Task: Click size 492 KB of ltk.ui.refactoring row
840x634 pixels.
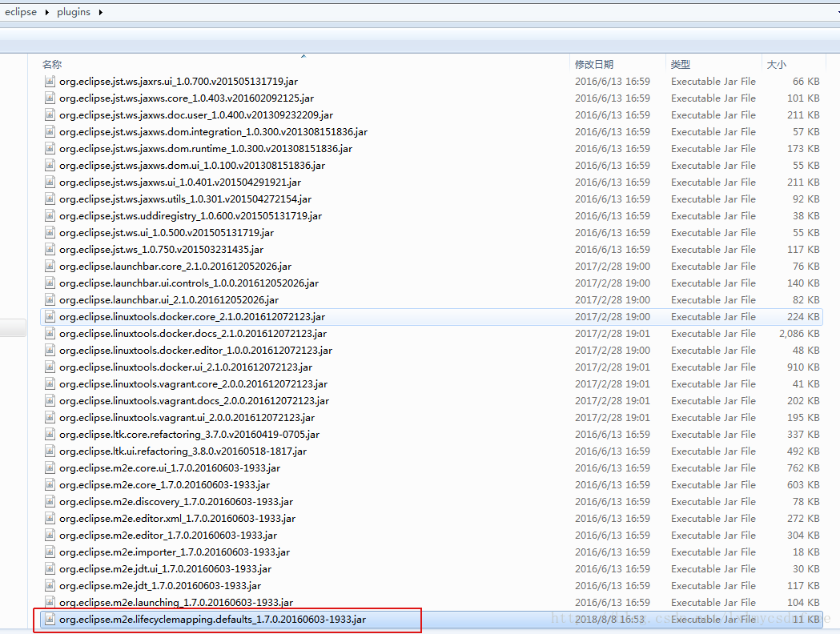Action: (x=804, y=451)
